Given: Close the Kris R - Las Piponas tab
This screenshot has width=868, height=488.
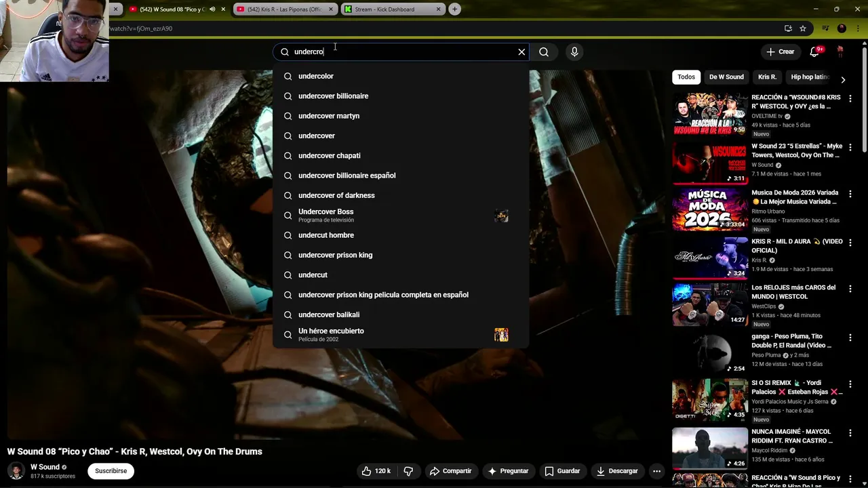Looking at the screenshot, I should [331, 9].
